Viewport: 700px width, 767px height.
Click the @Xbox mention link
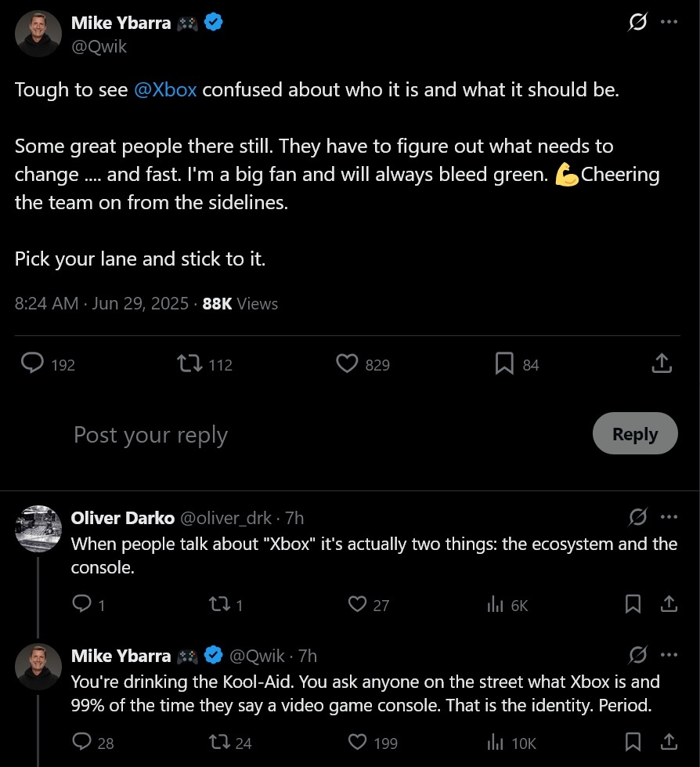pyautogui.click(x=165, y=89)
